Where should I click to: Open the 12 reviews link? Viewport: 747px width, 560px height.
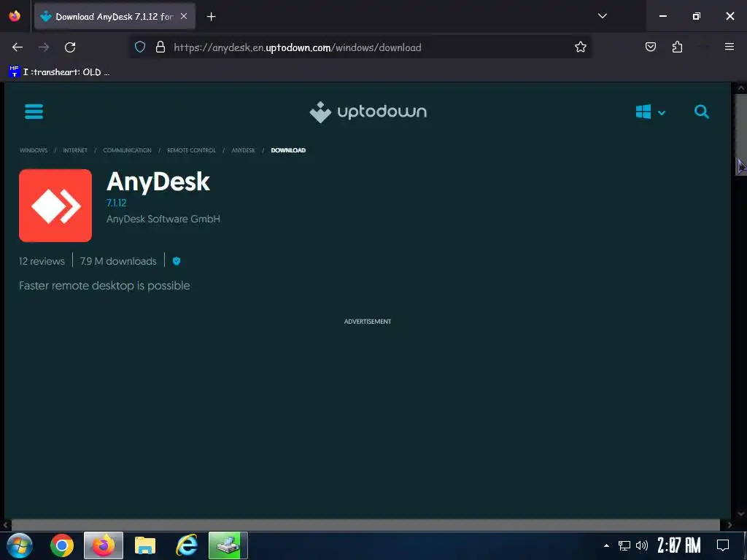point(42,261)
